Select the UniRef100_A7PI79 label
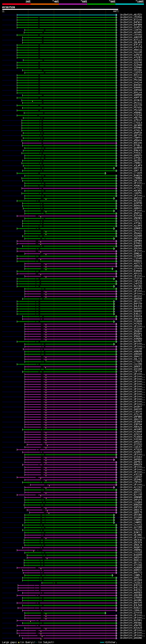Viewport: 146px width, 644px height. click(x=131, y=47)
